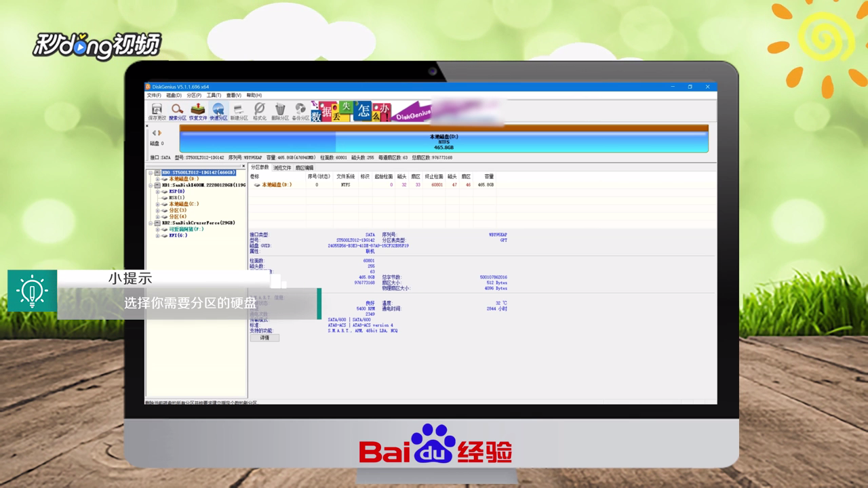Viewport: 868px width, 488px height.
Task: Click the 文件系统 column header
Action: click(x=345, y=176)
